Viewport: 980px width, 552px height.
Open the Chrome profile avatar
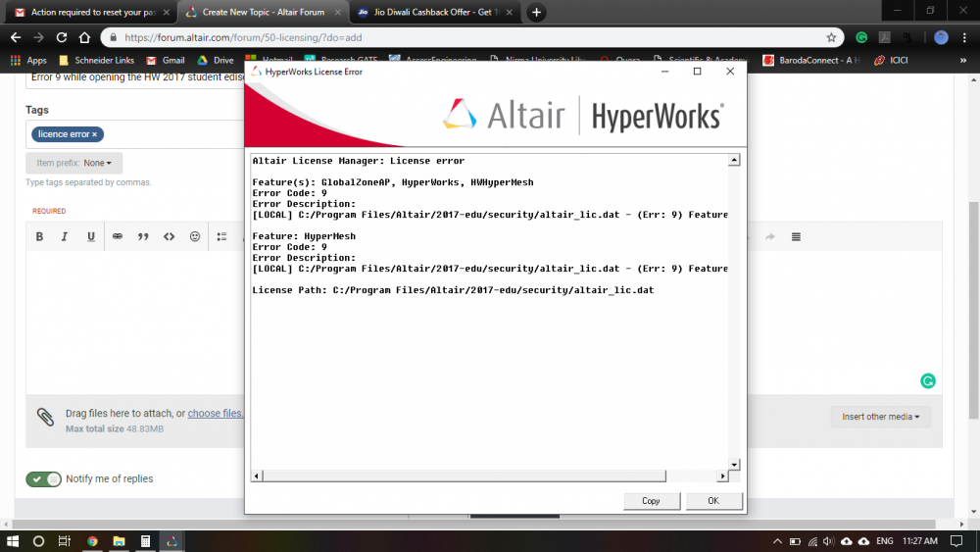[941, 37]
